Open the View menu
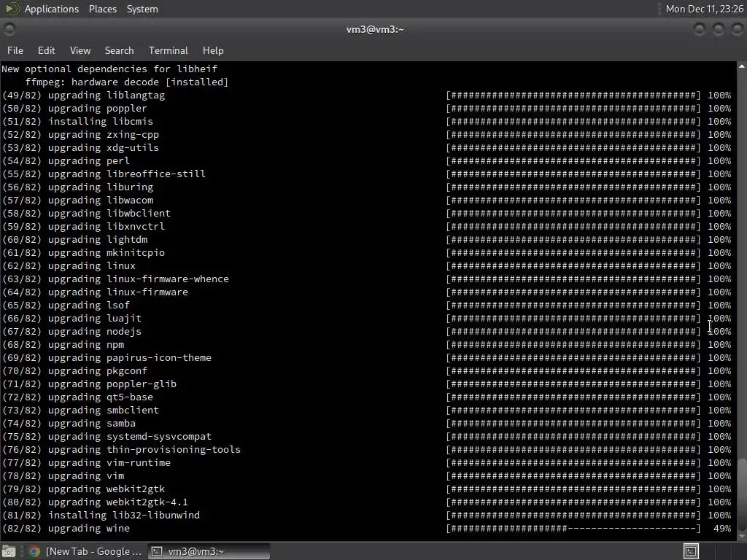This screenshot has height=560, width=747. [80, 50]
